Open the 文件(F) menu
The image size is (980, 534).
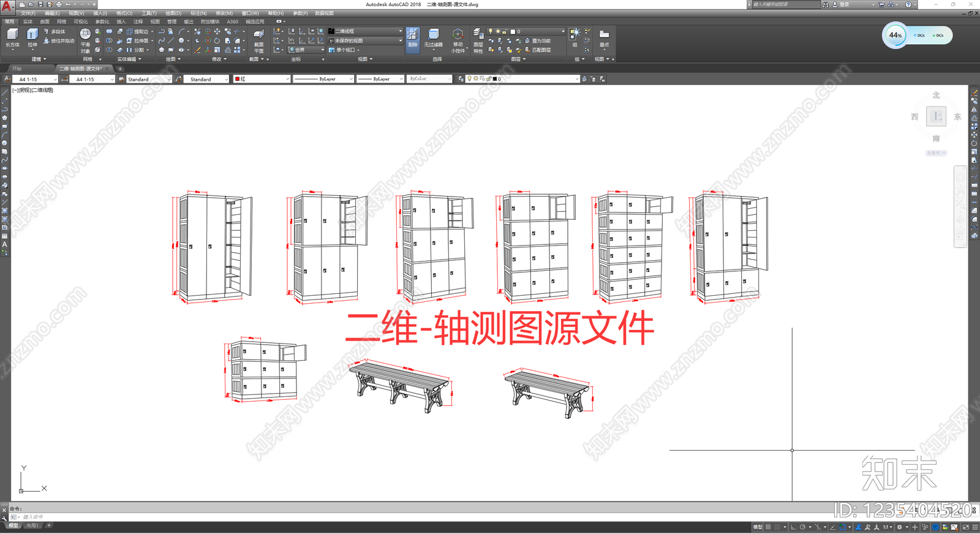point(28,13)
